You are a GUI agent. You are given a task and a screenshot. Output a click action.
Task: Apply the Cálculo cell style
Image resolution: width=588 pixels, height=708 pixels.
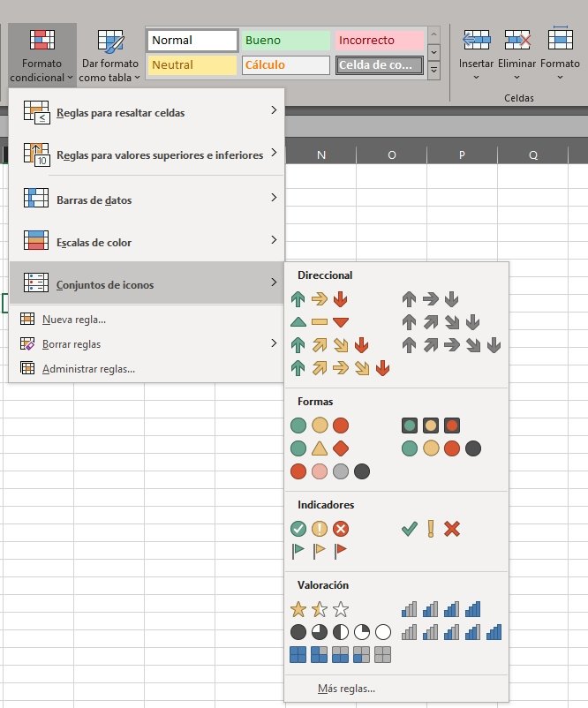pyautogui.click(x=285, y=65)
